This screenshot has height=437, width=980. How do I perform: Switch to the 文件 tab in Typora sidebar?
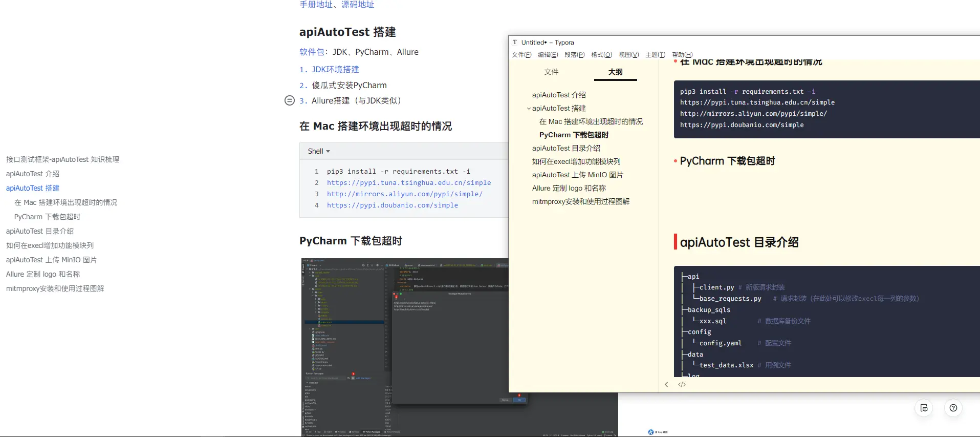coord(551,72)
